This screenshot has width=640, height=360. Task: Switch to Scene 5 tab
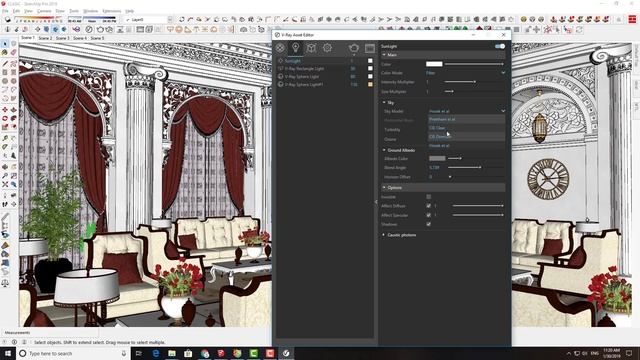tap(97, 38)
